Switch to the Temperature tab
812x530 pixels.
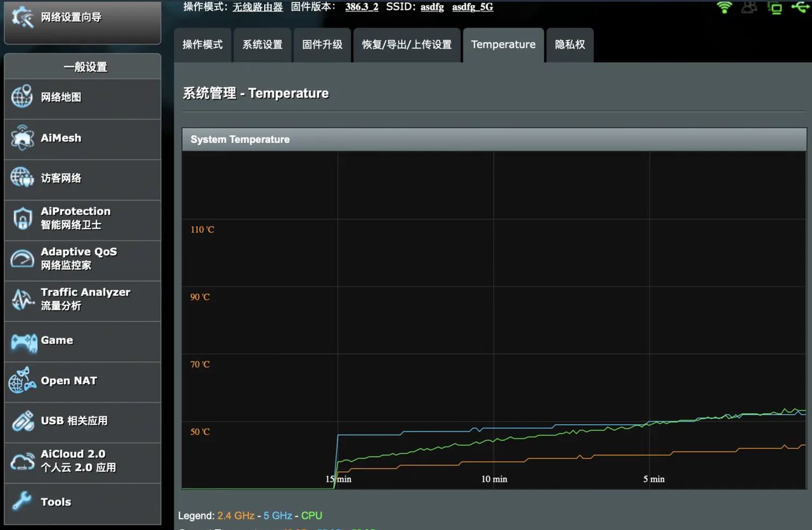point(503,44)
